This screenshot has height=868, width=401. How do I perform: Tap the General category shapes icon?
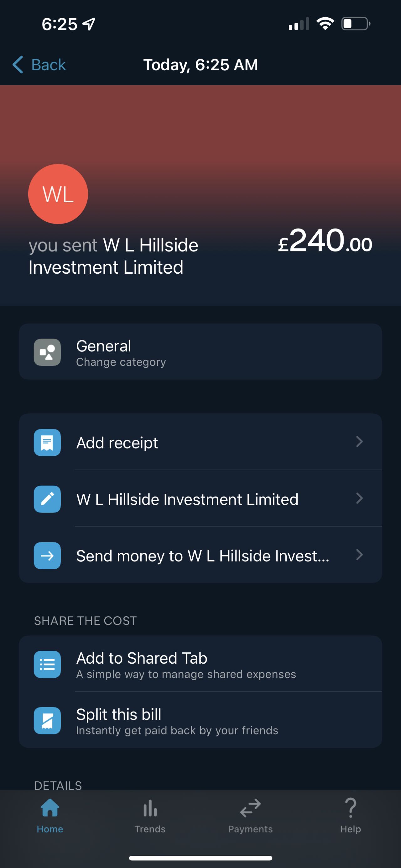coord(48,352)
